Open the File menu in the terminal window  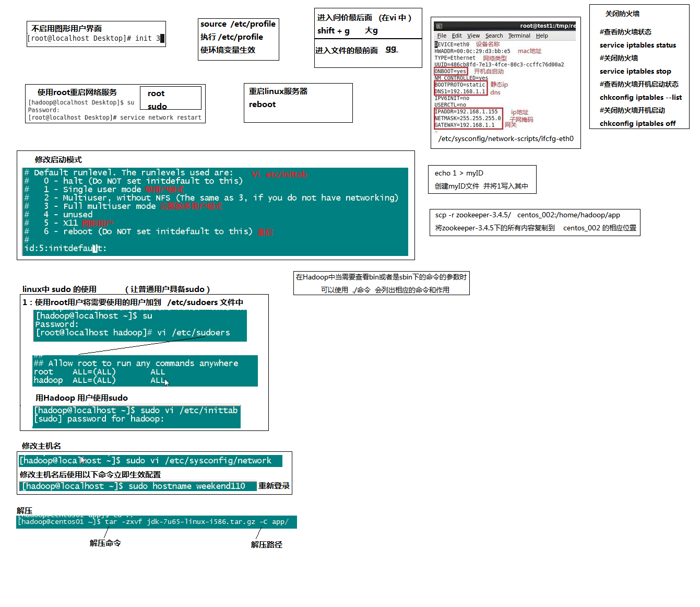(442, 36)
